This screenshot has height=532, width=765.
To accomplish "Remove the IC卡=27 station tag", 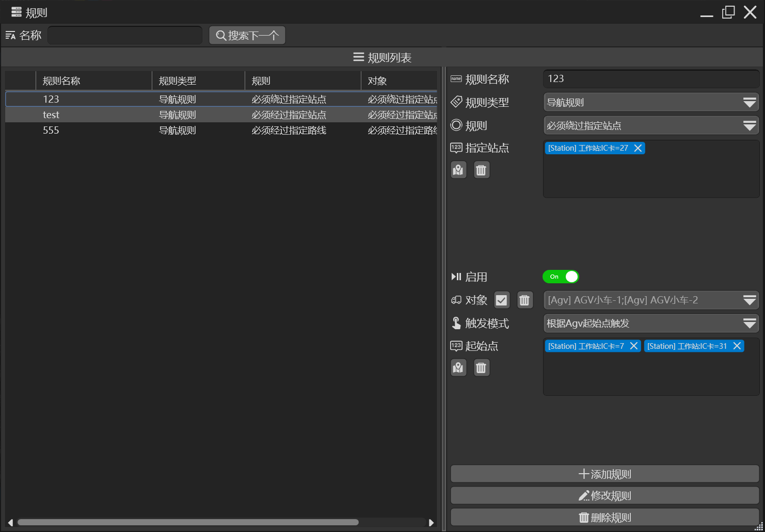I will (x=638, y=148).
